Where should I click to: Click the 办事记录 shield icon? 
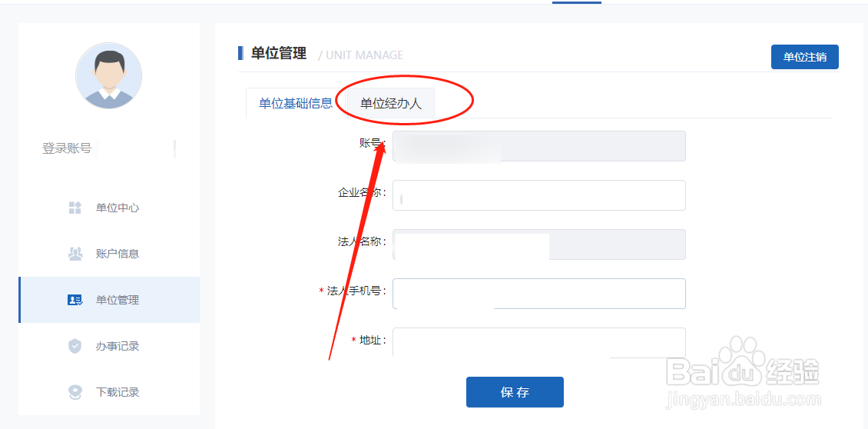pyautogui.click(x=75, y=346)
